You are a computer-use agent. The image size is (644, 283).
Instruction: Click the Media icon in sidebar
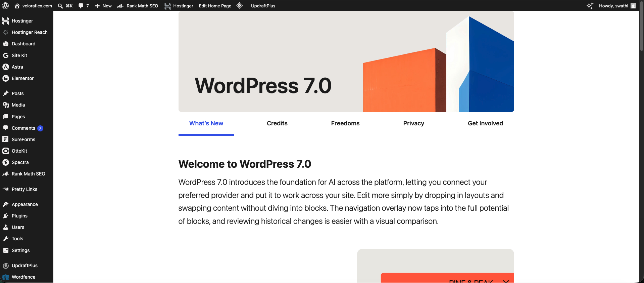[6, 105]
